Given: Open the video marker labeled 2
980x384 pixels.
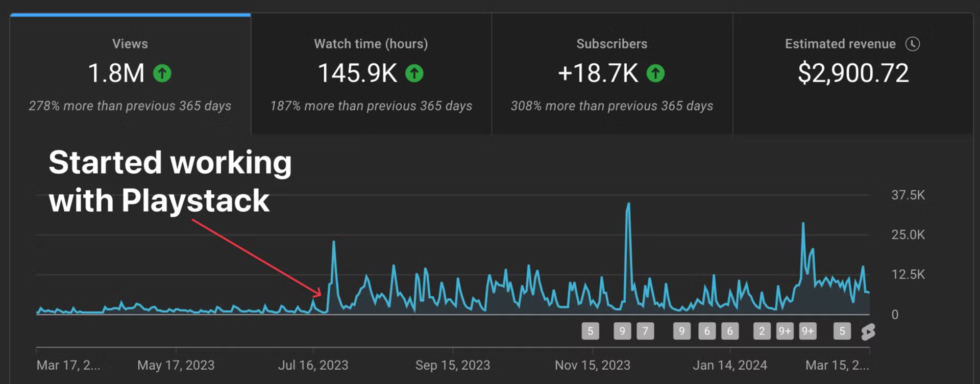Looking at the screenshot, I should coord(762,331).
